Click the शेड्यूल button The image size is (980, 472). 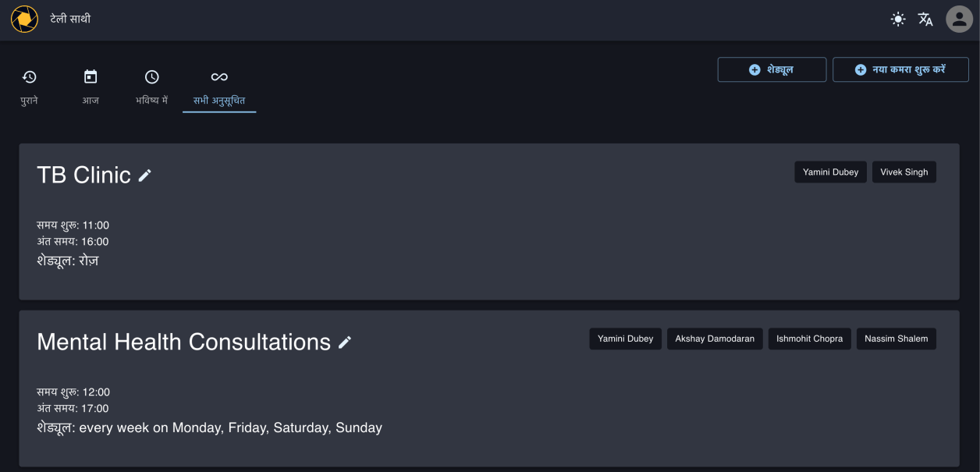(772, 69)
